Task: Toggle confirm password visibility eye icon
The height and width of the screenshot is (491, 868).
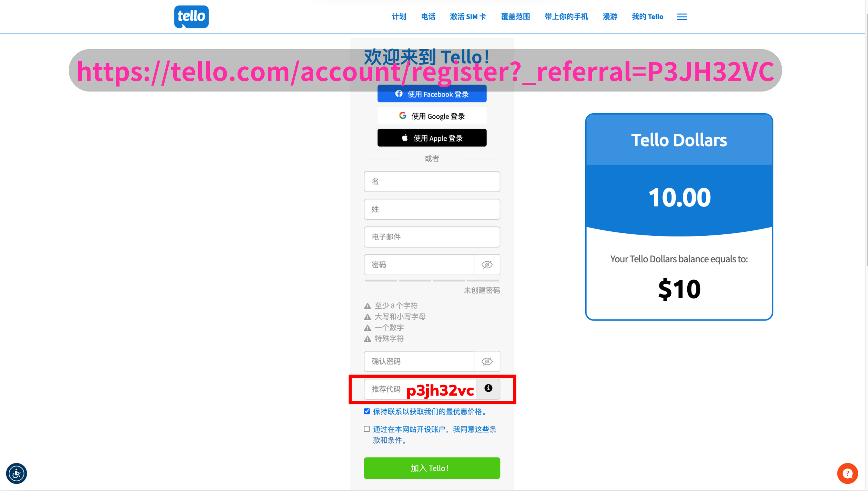Action: (487, 362)
